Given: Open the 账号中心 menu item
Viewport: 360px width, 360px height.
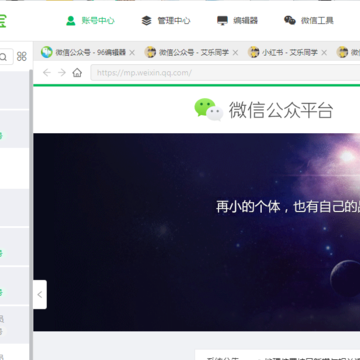Looking at the screenshot, I should click(90, 21).
